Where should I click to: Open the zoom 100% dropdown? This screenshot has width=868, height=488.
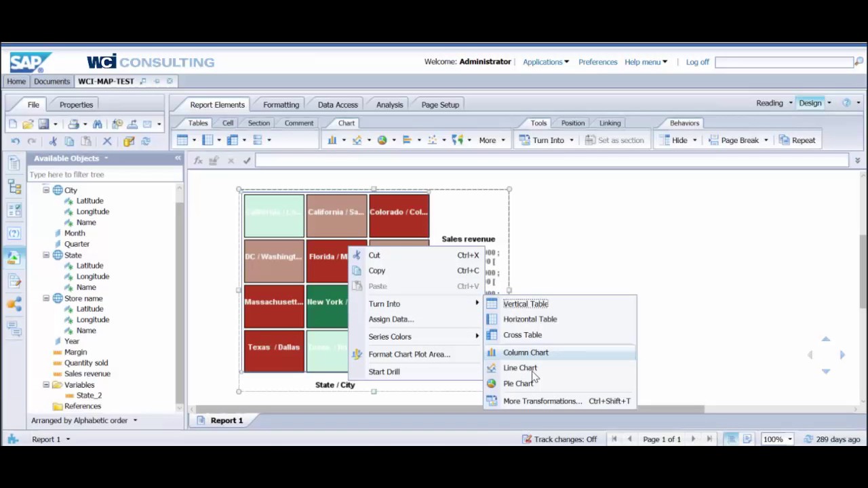[x=790, y=439]
